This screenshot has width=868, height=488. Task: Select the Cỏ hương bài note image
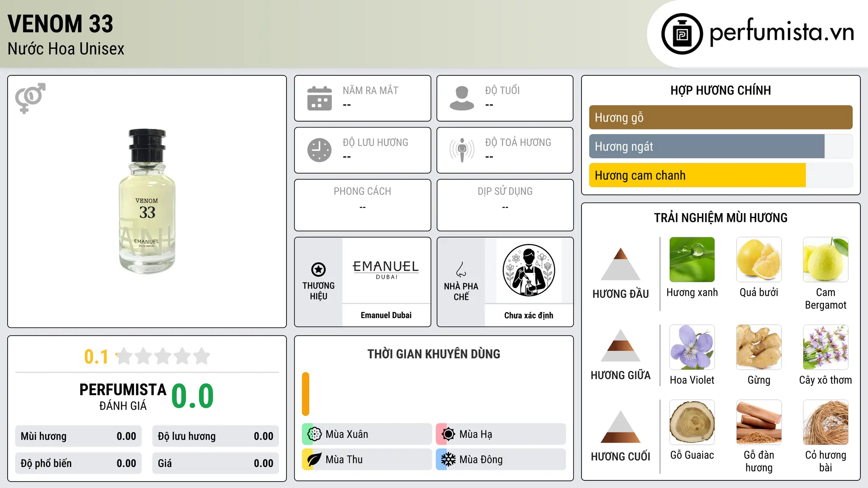pyautogui.click(x=826, y=422)
